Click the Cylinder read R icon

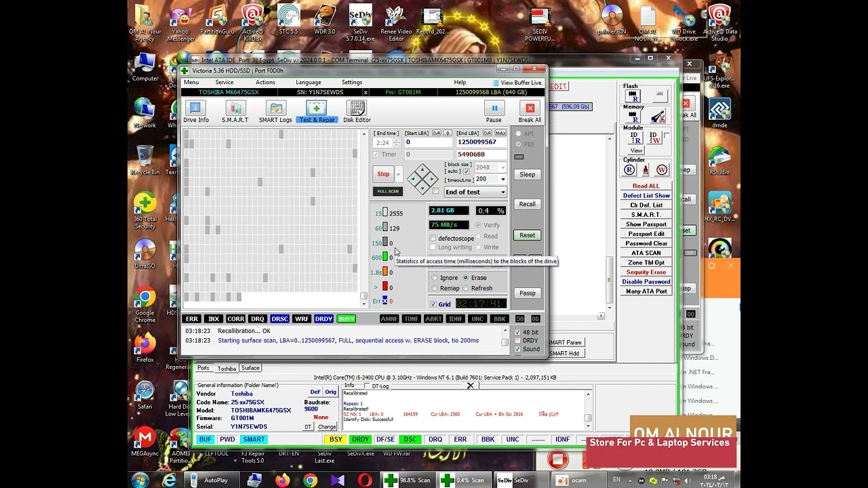point(629,169)
